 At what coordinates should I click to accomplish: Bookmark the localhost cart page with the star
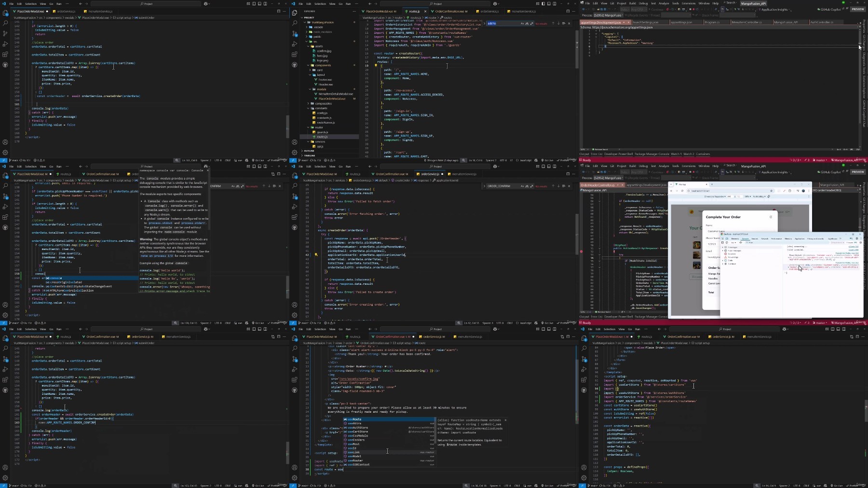coord(772,191)
